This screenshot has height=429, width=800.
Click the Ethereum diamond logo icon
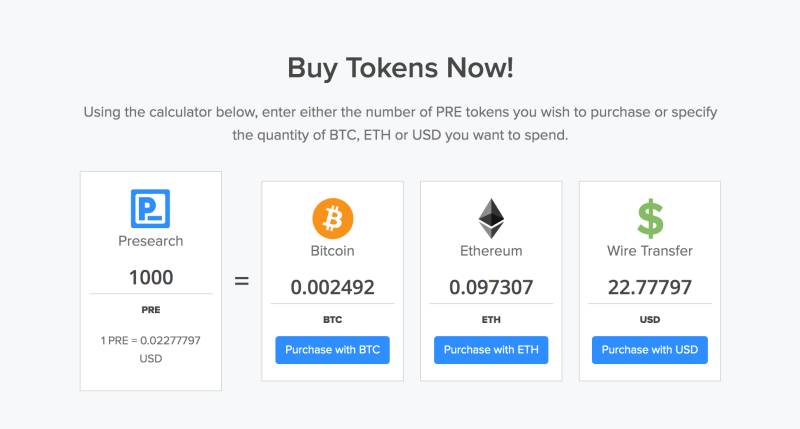(x=491, y=218)
